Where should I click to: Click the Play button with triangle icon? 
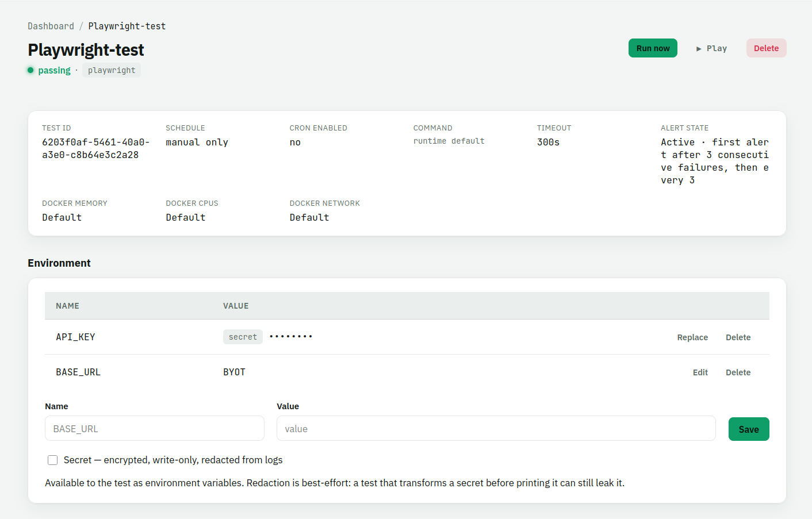[711, 48]
